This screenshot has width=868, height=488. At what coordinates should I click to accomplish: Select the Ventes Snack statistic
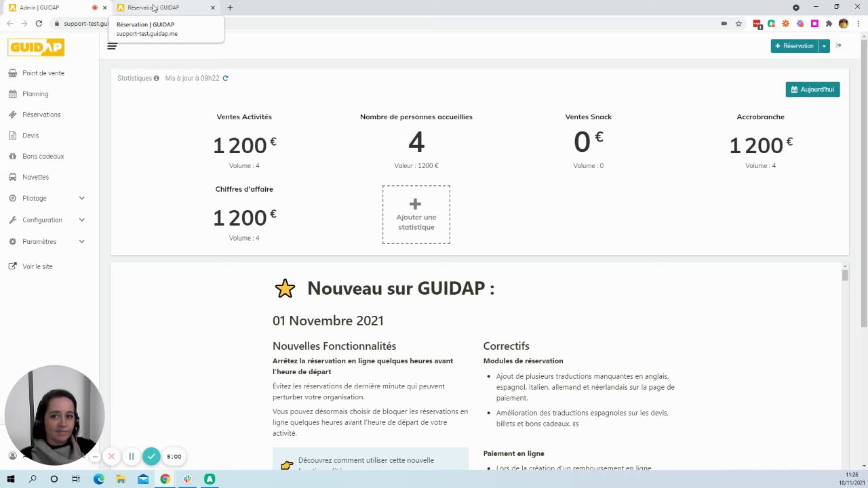click(x=589, y=142)
